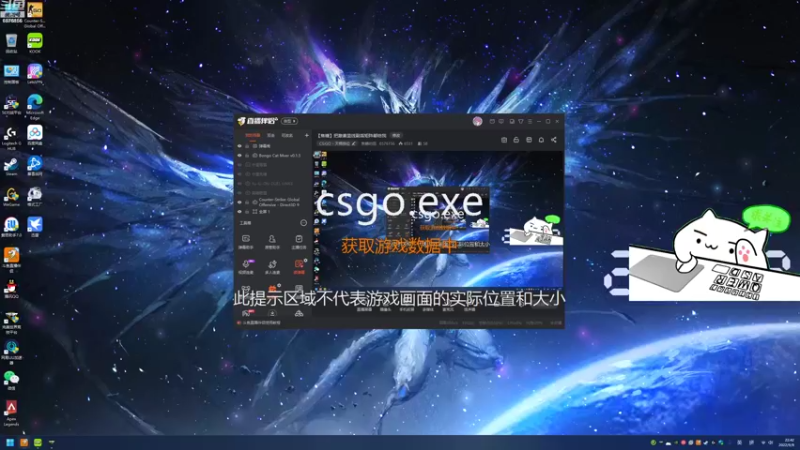Select the Steam desktop icon
The height and width of the screenshot is (450, 800).
coord(11,167)
